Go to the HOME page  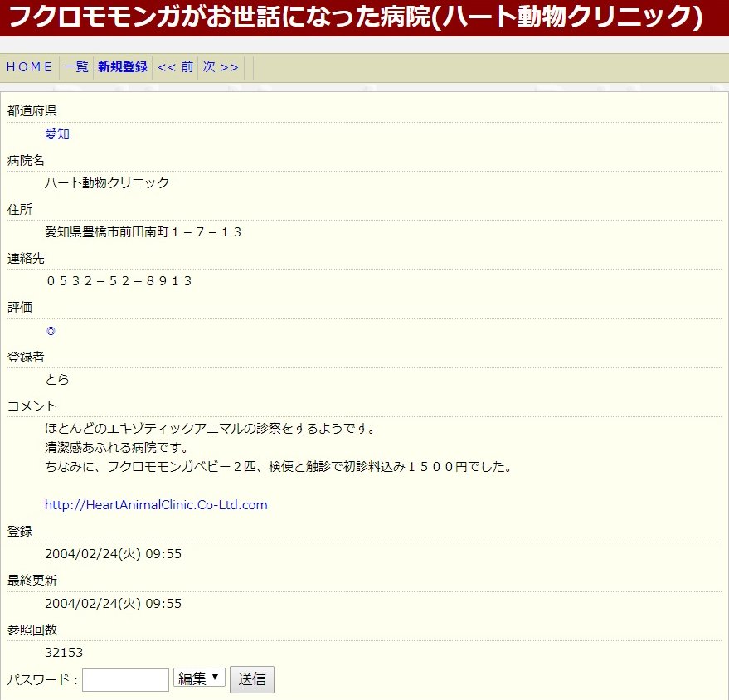30,67
